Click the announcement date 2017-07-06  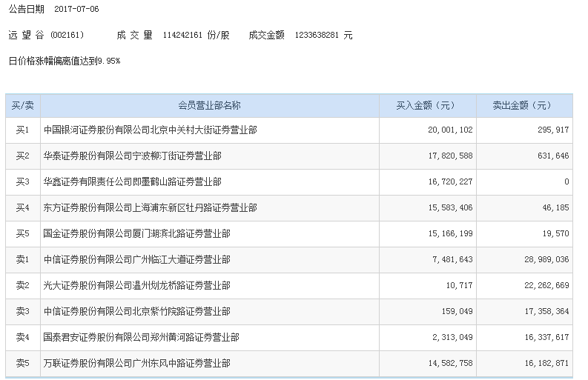76,9
